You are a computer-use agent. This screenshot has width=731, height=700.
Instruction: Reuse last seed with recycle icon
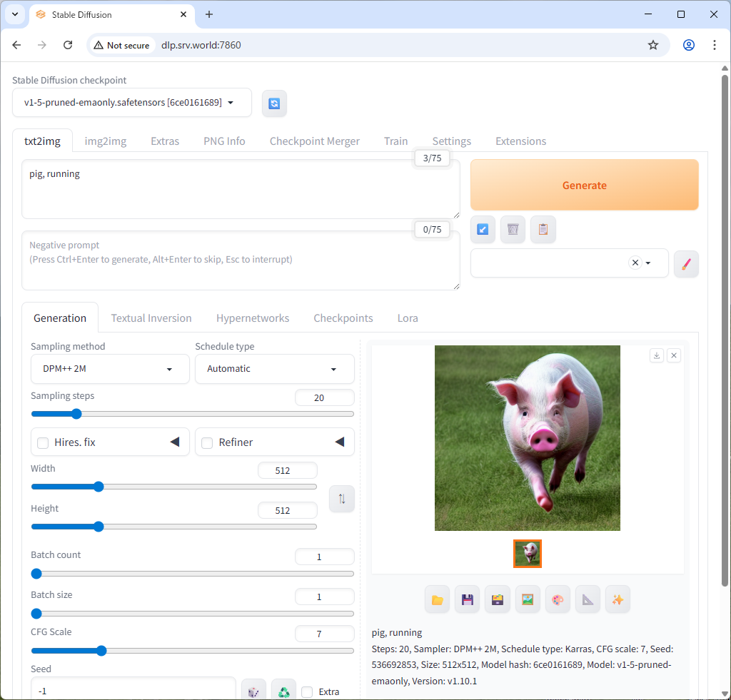click(x=284, y=691)
